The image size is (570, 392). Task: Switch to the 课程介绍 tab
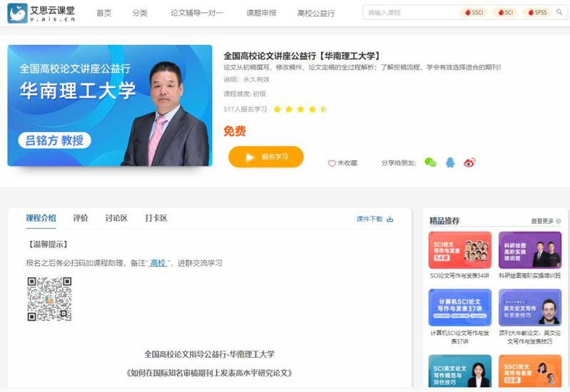pyautogui.click(x=41, y=218)
